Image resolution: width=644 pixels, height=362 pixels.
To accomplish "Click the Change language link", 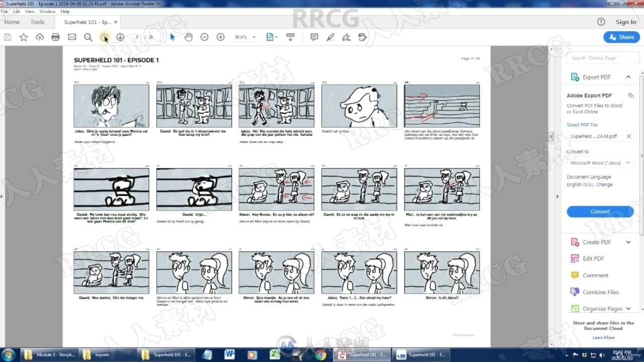I will coord(604,185).
